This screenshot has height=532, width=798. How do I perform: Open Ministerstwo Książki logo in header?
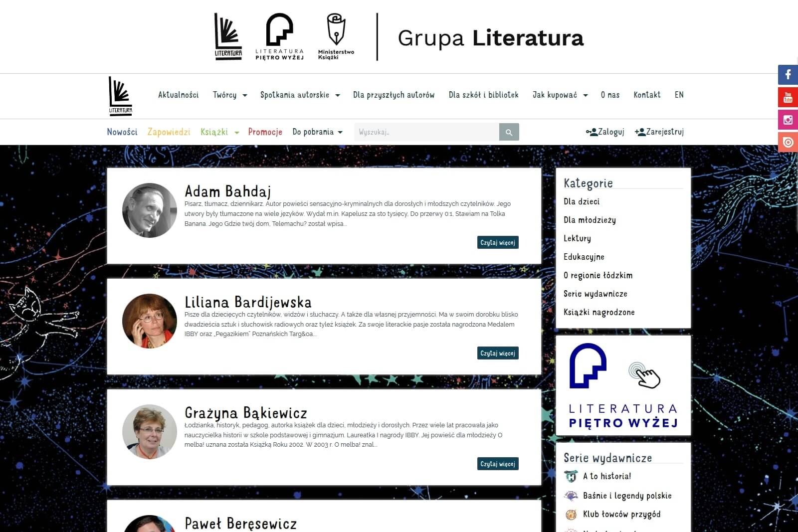336,37
